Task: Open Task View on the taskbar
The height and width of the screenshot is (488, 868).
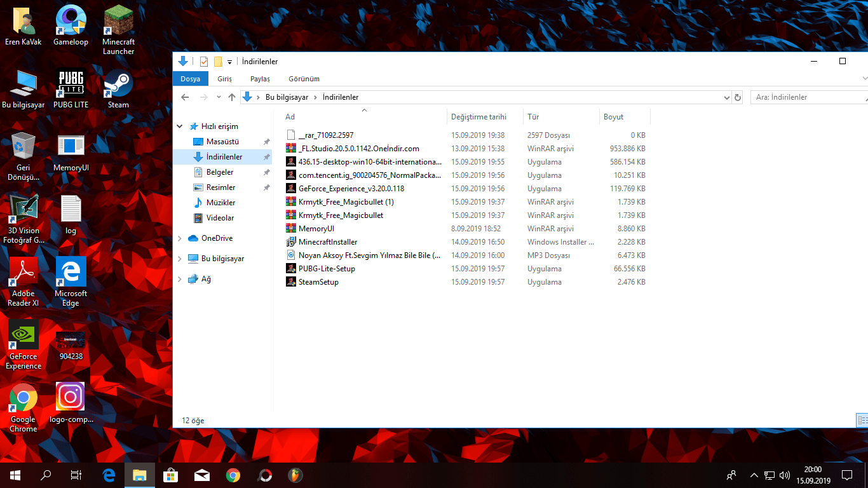Action: point(76,475)
